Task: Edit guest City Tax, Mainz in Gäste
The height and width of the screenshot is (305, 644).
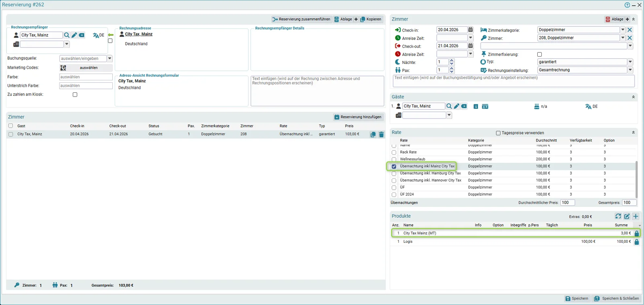Action: (456, 106)
